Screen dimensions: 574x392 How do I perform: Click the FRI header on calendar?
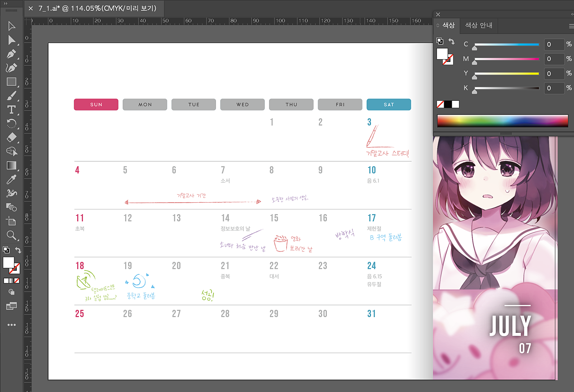coord(340,104)
